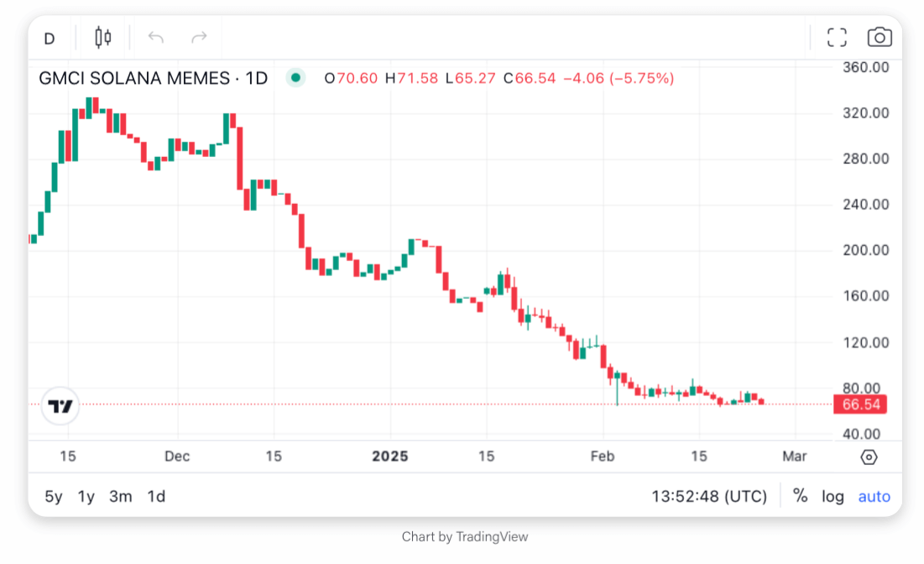
Task: Click the Chart by TradingView link
Action: [465, 537]
